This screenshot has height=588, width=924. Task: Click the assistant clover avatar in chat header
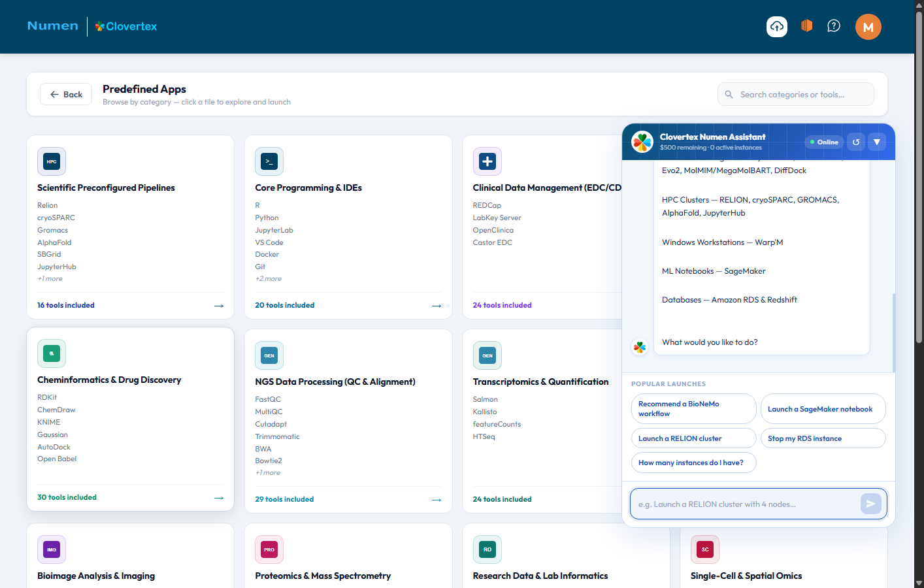642,141
